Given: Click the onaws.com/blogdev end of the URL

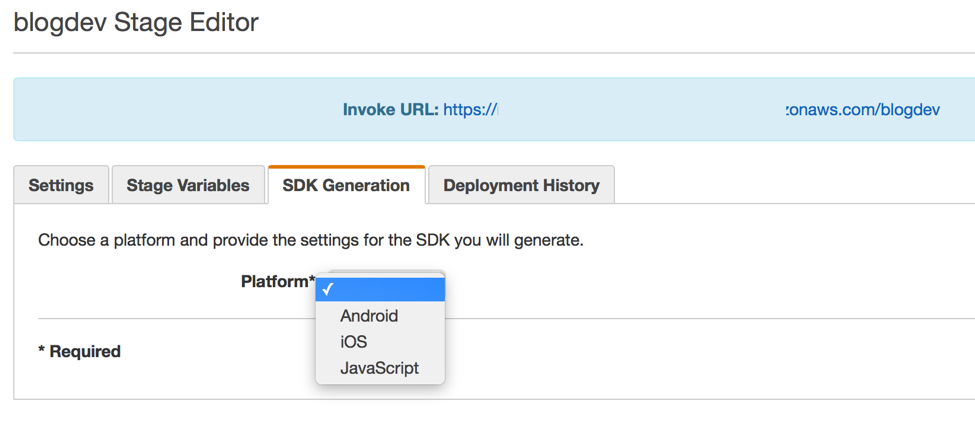Looking at the screenshot, I should [x=863, y=110].
